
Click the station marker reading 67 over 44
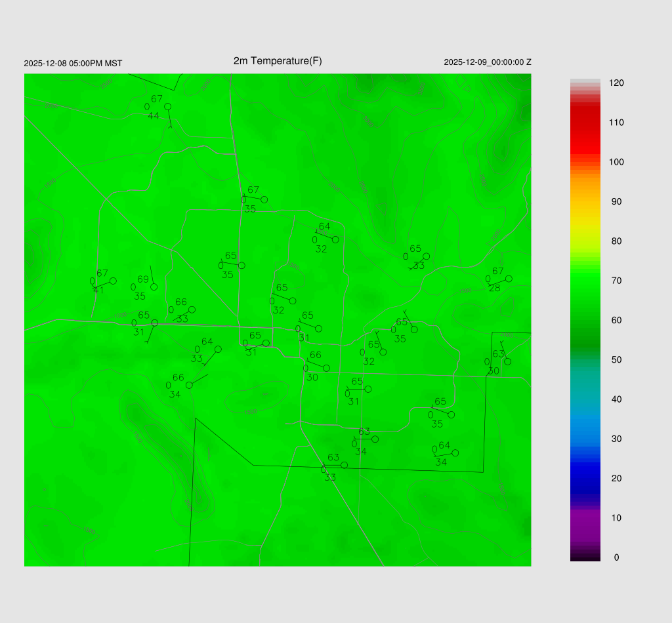[x=167, y=106]
